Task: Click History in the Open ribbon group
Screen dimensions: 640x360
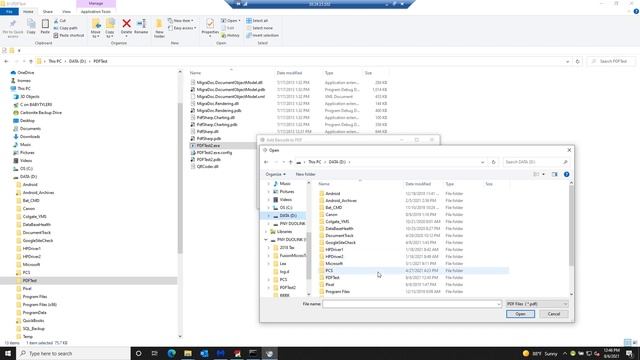Action: pyautogui.click(x=230, y=36)
